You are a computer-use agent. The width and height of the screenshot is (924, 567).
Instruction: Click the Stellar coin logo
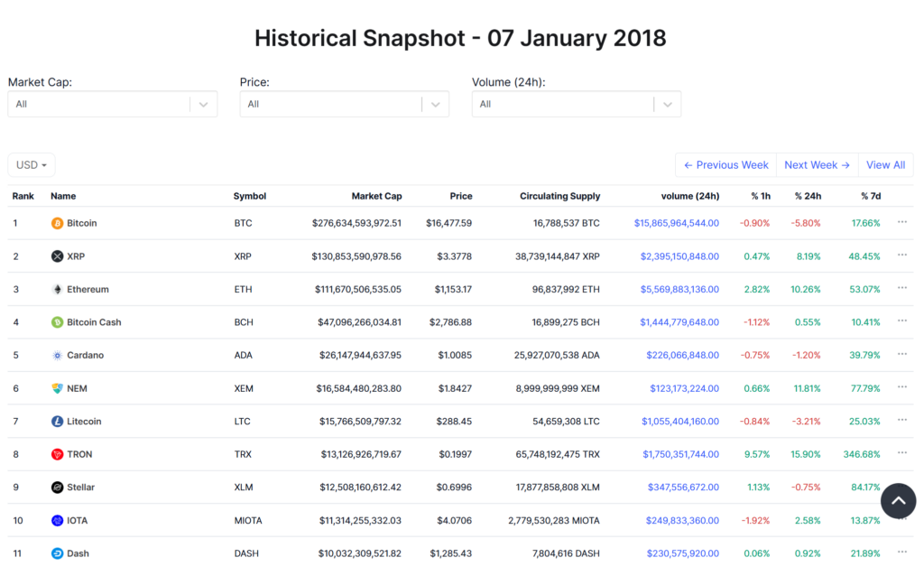tap(57, 488)
